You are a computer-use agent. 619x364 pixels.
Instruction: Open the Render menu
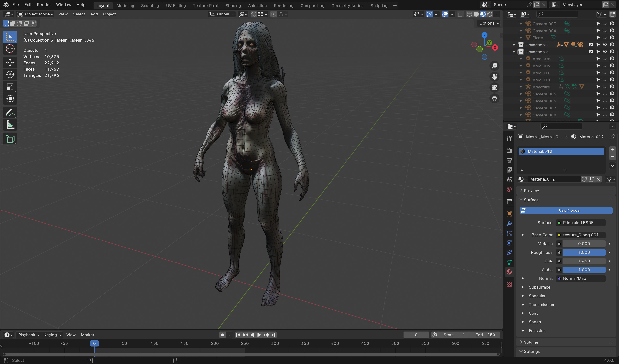coord(44,5)
